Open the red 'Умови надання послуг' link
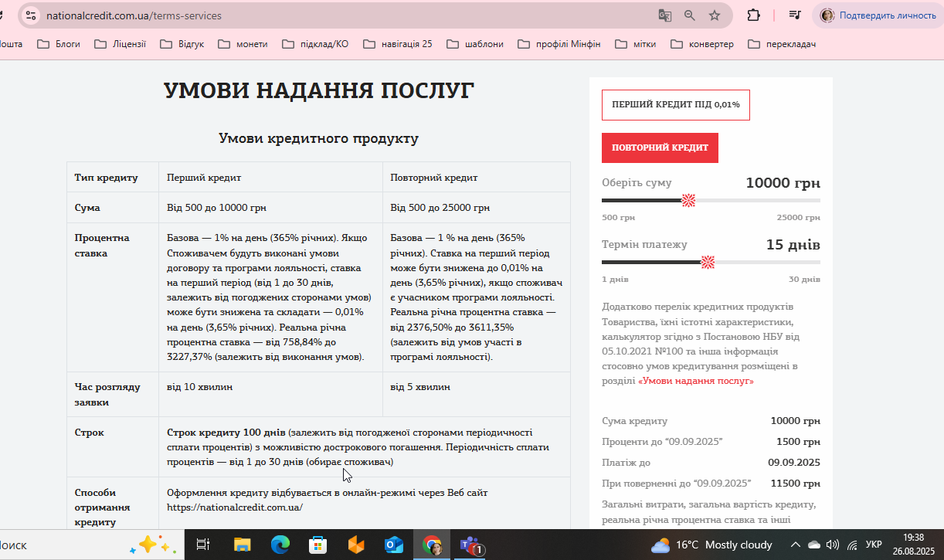The height and width of the screenshot is (560, 944). pos(696,381)
